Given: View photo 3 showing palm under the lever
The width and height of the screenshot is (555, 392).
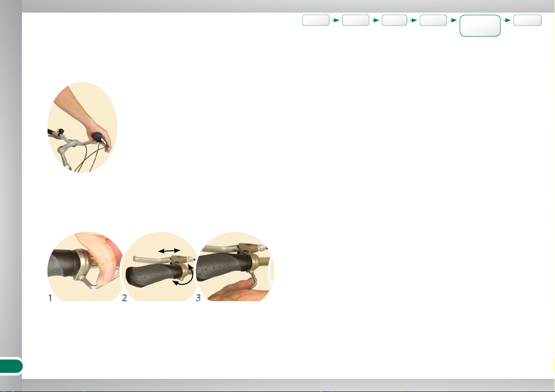Looking at the screenshot, I should 234,266.
